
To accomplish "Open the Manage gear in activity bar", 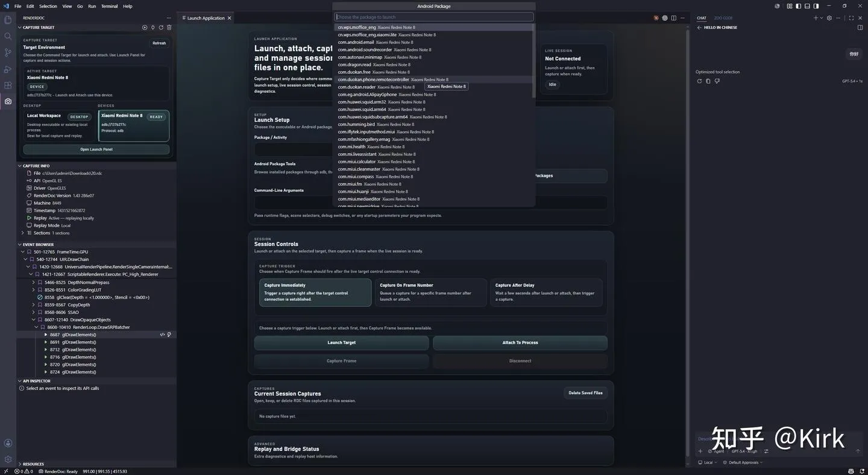I will pyautogui.click(x=8, y=459).
